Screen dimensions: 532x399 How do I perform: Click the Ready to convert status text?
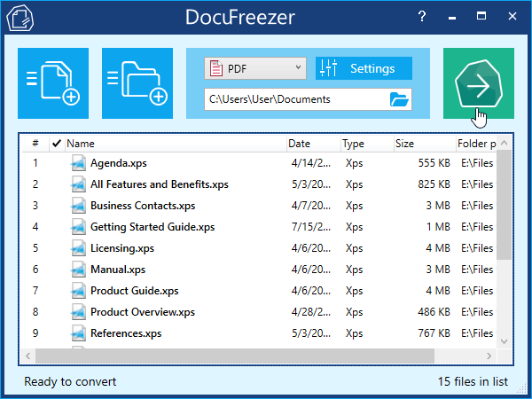point(70,382)
